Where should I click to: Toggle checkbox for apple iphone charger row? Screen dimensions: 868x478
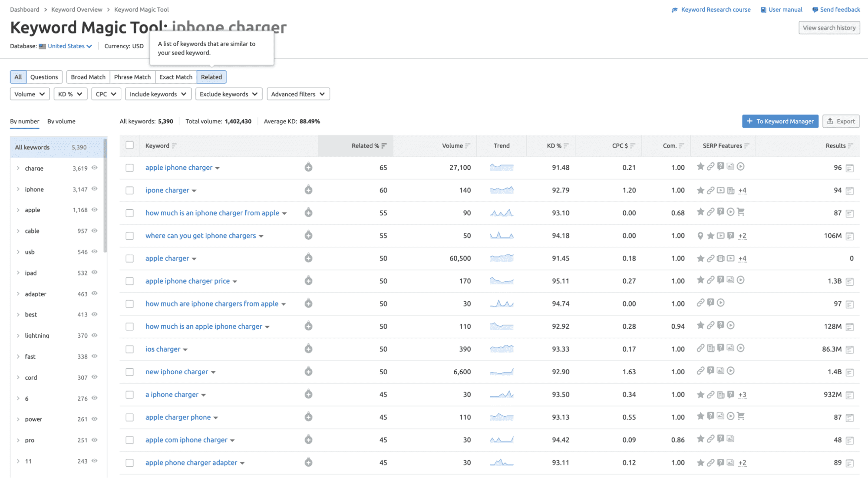pyautogui.click(x=130, y=168)
